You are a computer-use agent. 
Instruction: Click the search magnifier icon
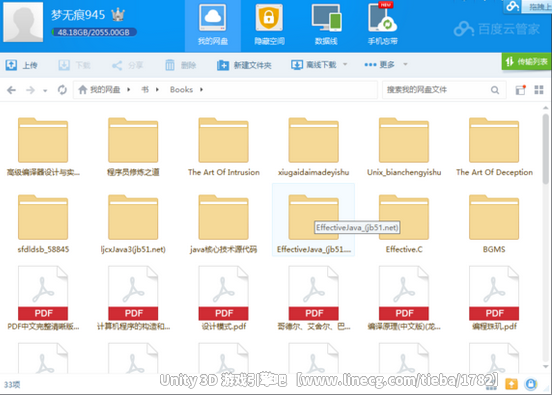point(495,90)
